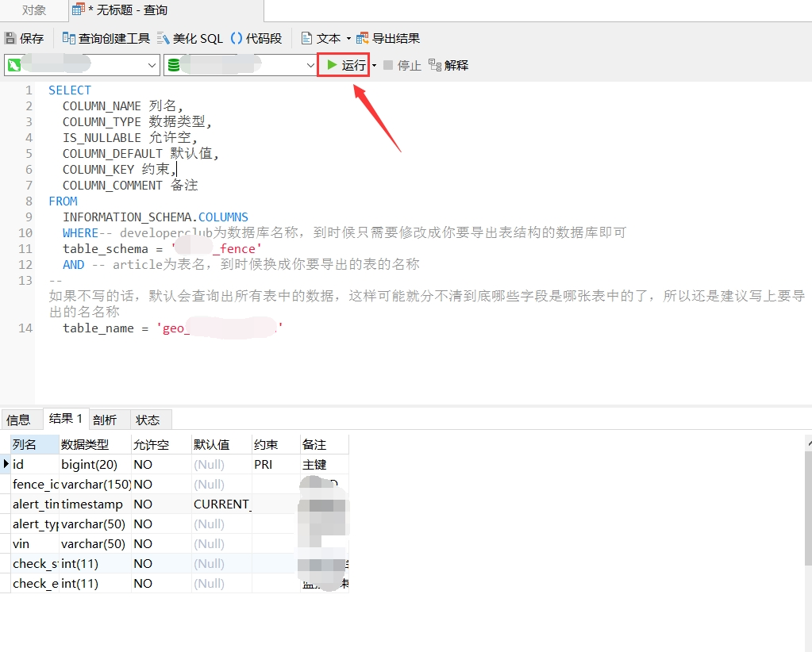Image resolution: width=812 pixels, height=652 pixels.
Task: Click table_name on line 14
Action: (x=98, y=328)
